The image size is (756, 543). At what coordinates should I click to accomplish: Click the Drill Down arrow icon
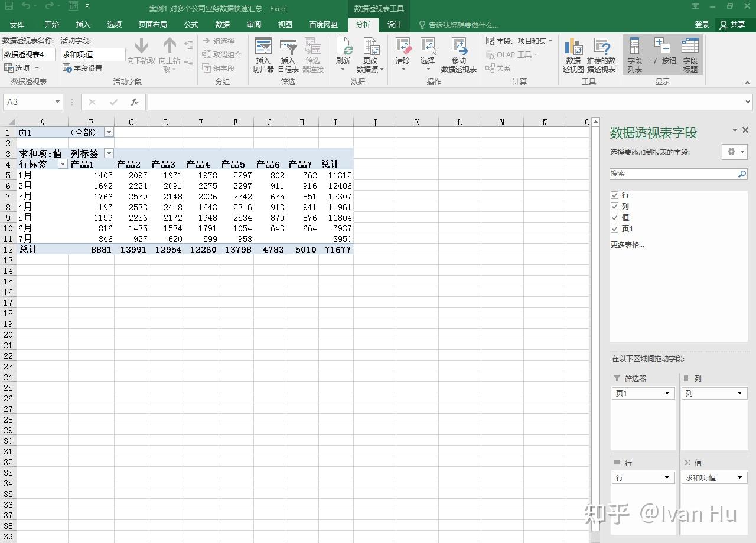(141, 46)
